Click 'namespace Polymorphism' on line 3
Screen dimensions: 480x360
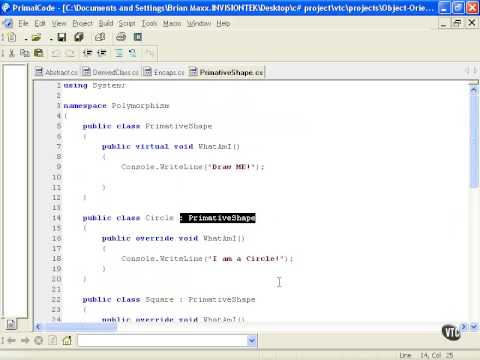(x=116, y=106)
